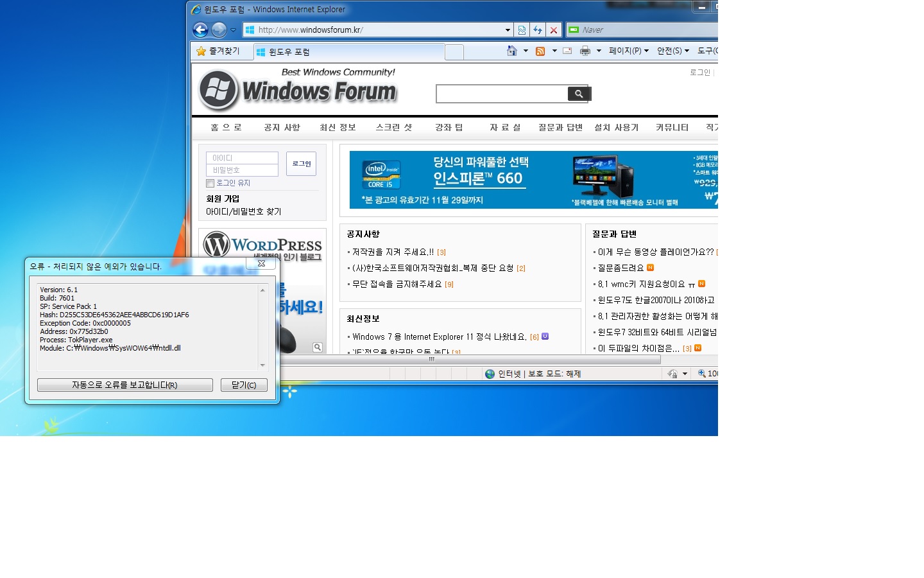Expand the Print dropdown arrow

click(599, 51)
